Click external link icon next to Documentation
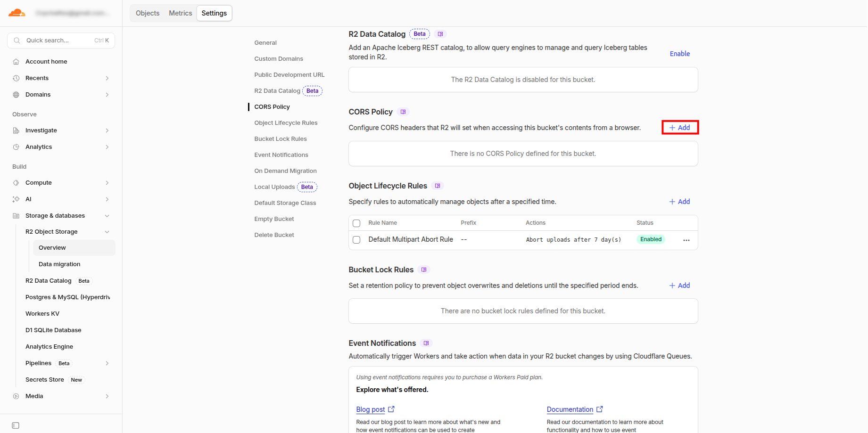 600,409
